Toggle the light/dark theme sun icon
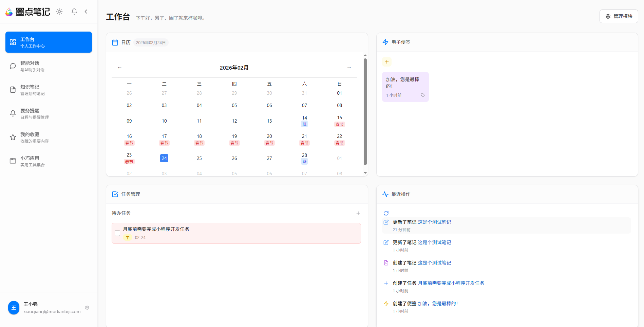The width and height of the screenshot is (644, 327). click(59, 12)
